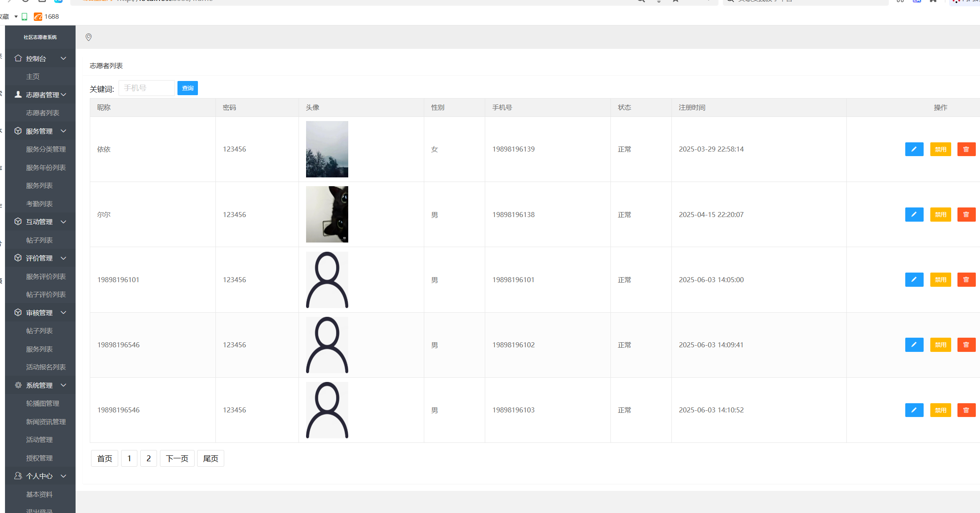Image resolution: width=980 pixels, height=513 pixels.
Task: Click the edit pencil for phone 19898196101
Action: click(914, 280)
